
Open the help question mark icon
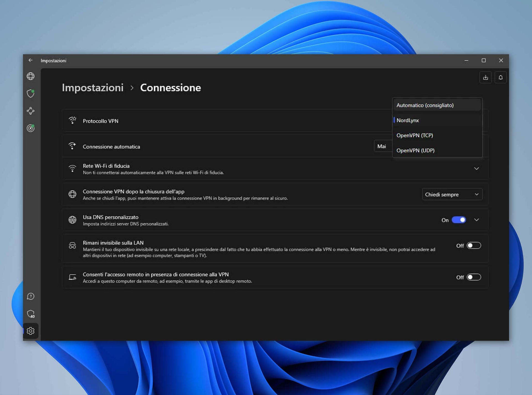[x=30, y=296]
